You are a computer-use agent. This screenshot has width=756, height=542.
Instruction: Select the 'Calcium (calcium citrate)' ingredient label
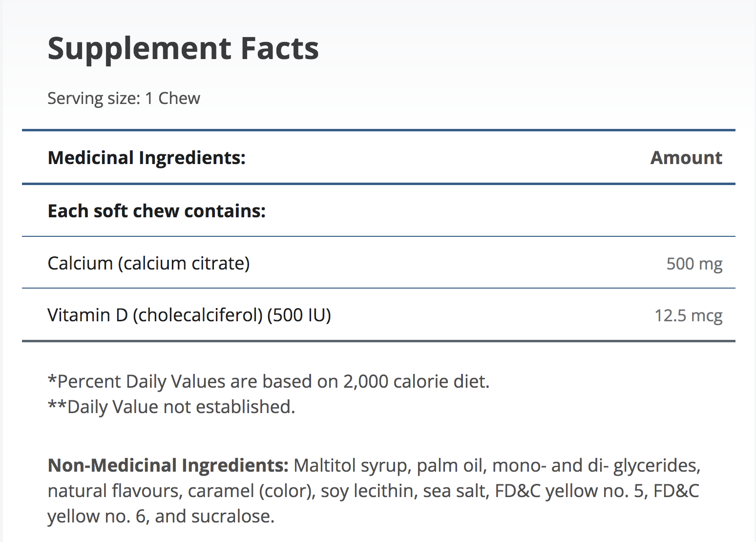[x=148, y=263]
